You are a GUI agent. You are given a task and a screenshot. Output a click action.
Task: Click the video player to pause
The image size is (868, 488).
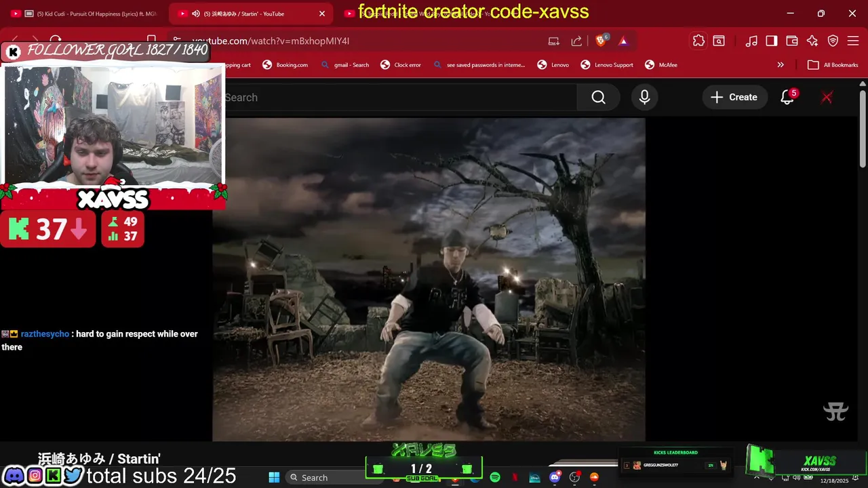[x=429, y=279]
